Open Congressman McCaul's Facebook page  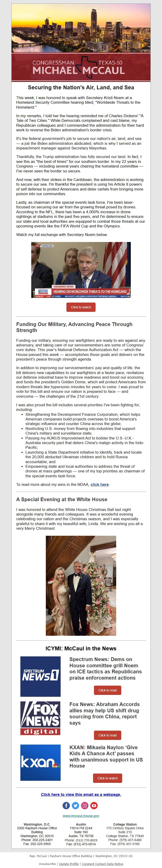click(x=67, y=805)
